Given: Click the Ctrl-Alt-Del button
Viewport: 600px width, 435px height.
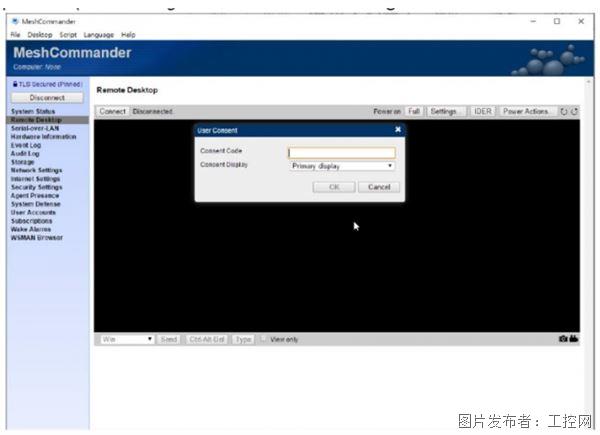Looking at the screenshot, I should pos(207,339).
